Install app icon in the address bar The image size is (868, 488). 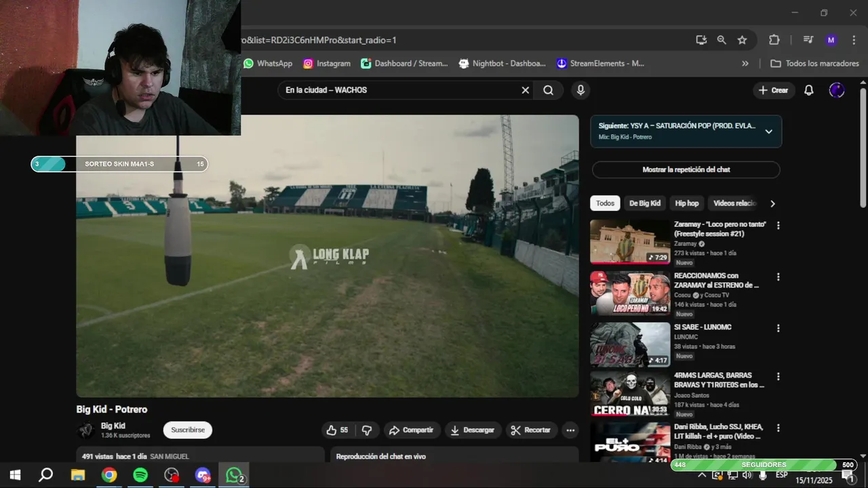[x=701, y=40]
